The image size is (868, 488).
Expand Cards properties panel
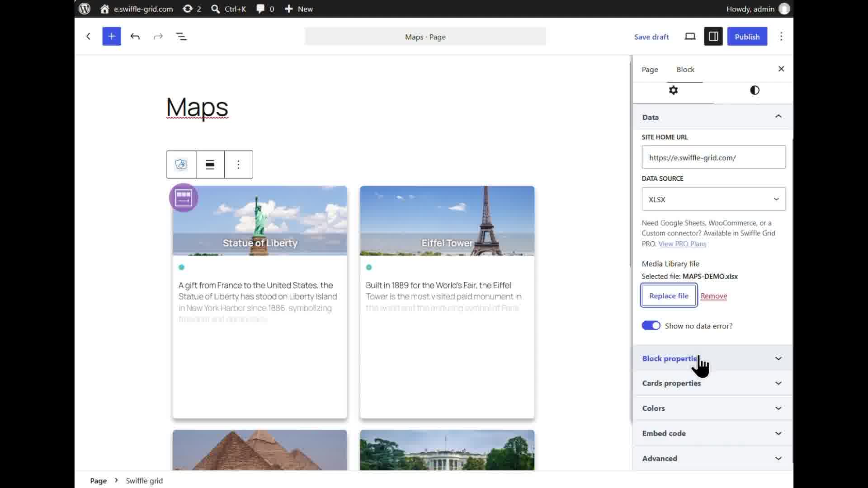pyautogui.click(x=713, y=383)
